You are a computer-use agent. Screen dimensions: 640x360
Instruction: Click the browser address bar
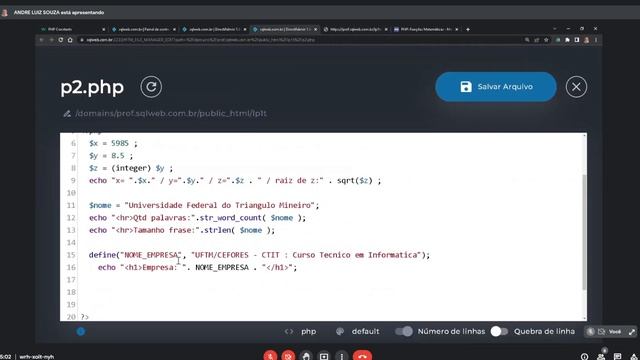coord(300,40)
